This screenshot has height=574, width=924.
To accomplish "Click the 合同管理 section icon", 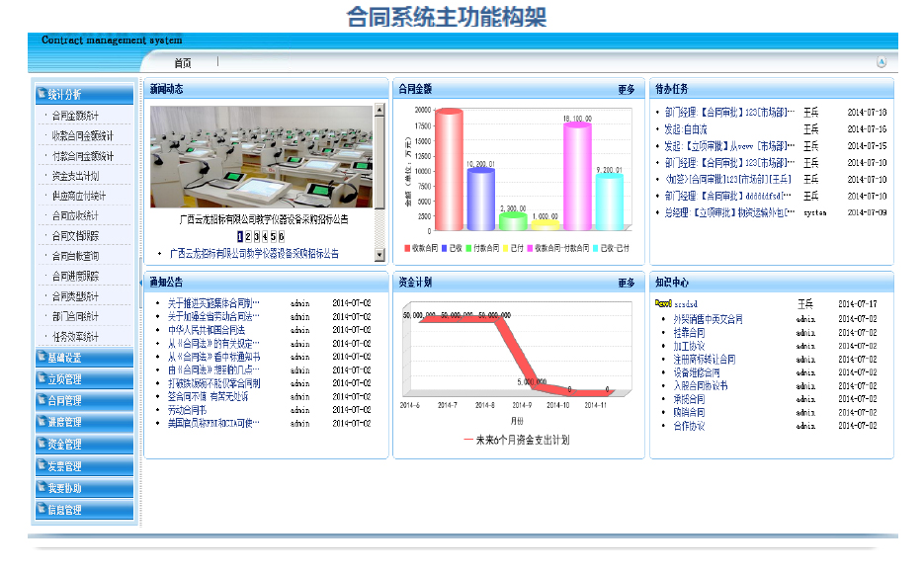I will (42, 399).
